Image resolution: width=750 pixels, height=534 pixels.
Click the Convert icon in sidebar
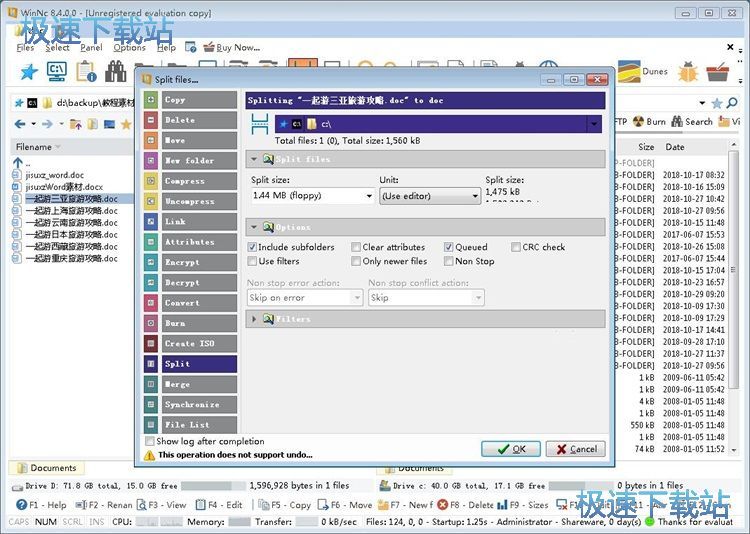[151, 302]
